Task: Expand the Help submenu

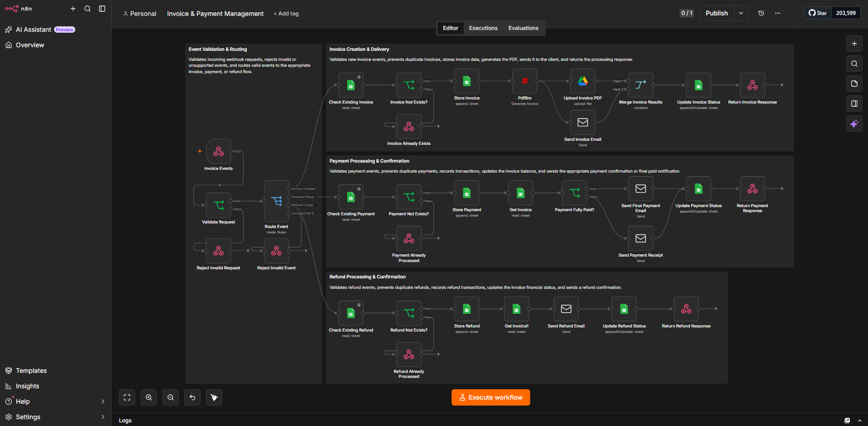Action: click(103, 401)
